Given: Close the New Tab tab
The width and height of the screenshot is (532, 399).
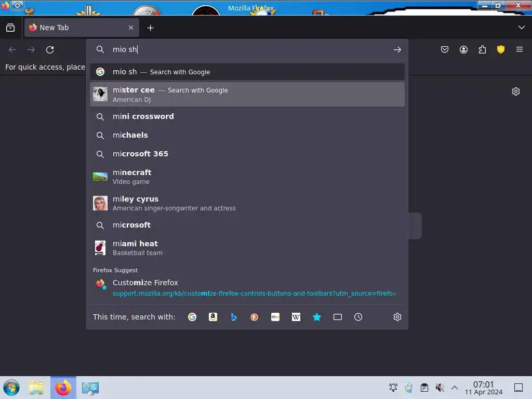Looking at the screenshot, I should coord(131,28).
